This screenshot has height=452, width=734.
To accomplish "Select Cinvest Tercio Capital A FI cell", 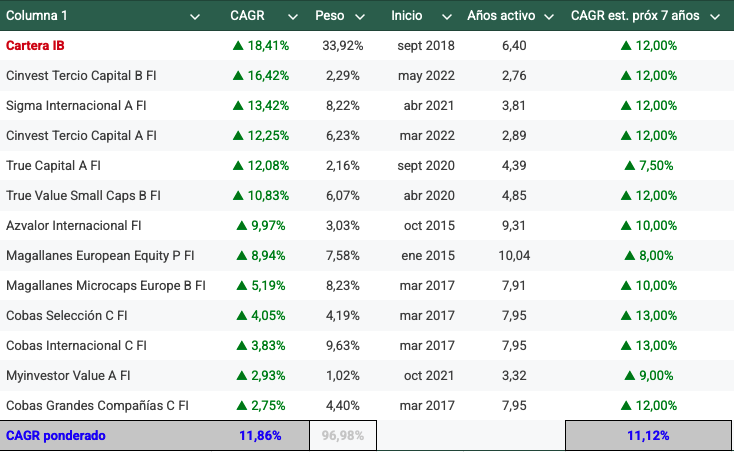I will click(x=81, y=135).
